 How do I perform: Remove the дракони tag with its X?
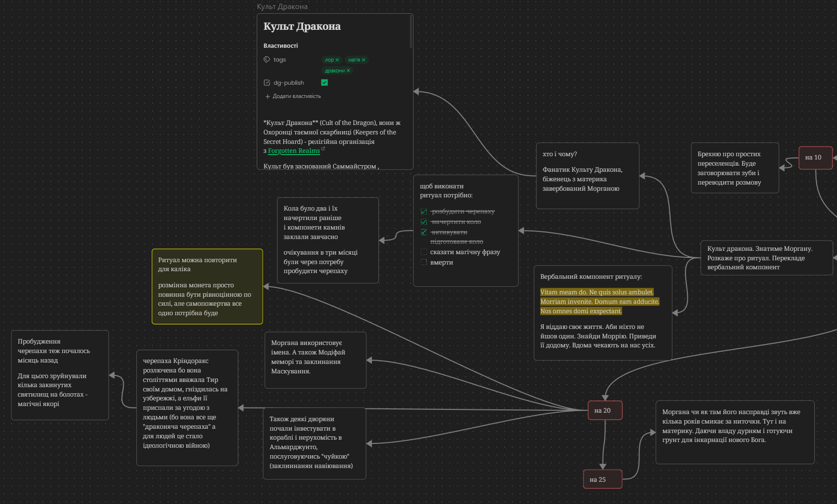[348, 71]
